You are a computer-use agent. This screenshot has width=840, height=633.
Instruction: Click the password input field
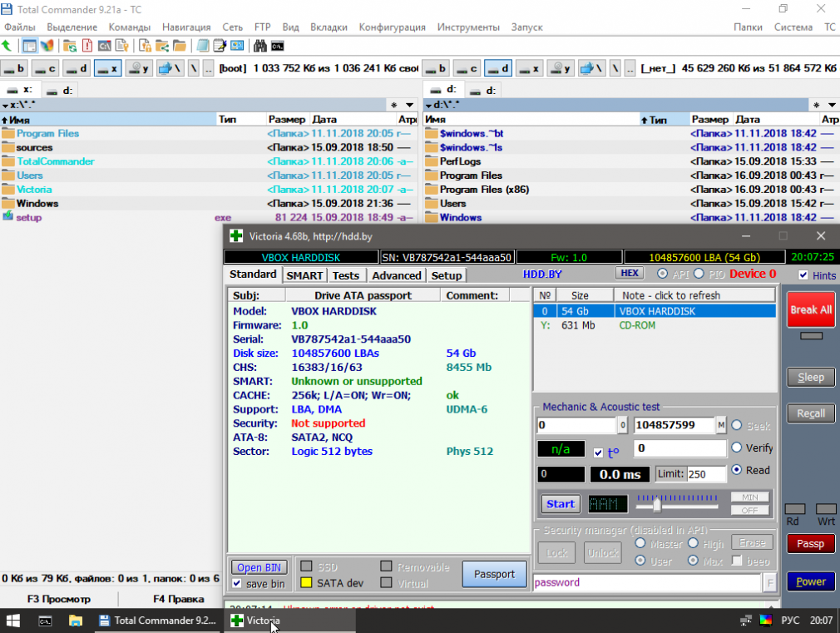(647, 582)
